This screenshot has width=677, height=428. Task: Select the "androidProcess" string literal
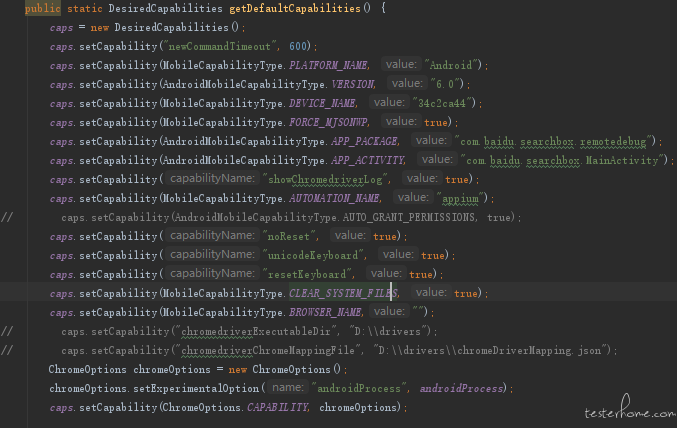(358, 388)
